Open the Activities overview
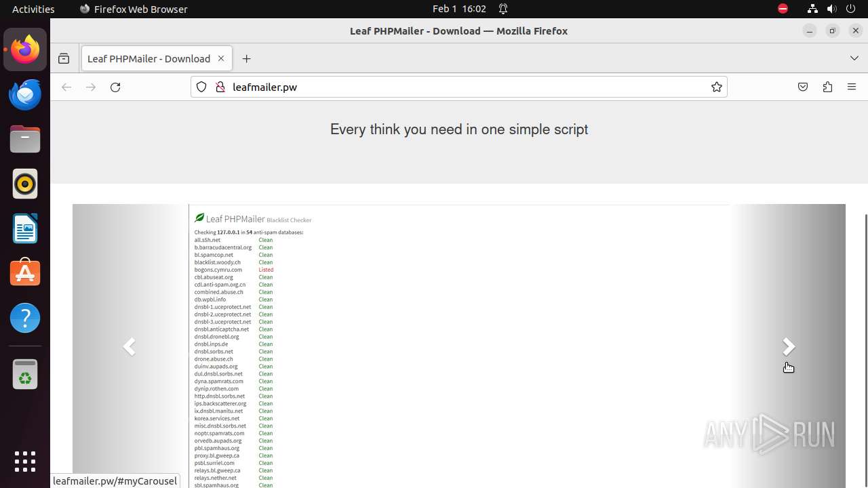The image size is (868, 488). pyautogui.click(x=33, y=9)
